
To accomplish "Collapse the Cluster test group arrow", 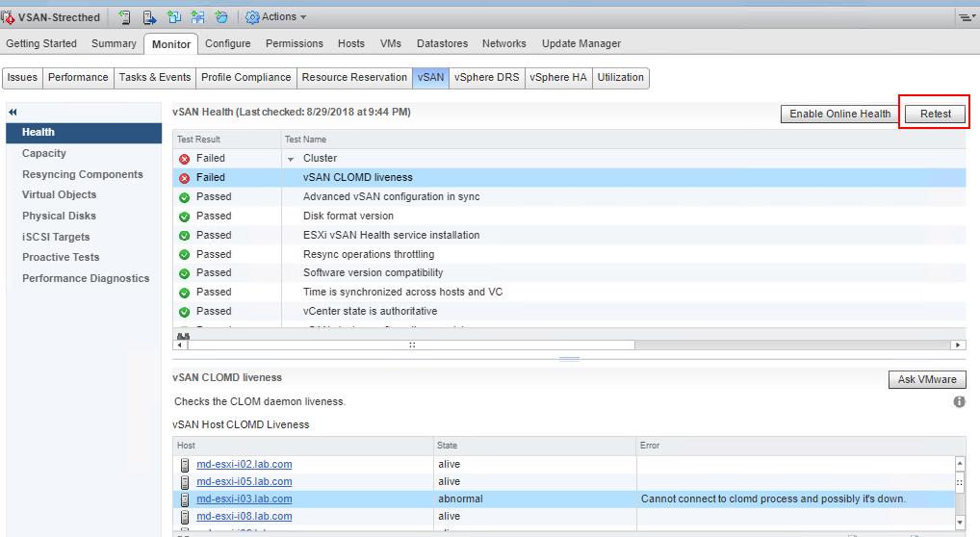I will (x=291, y=160).
